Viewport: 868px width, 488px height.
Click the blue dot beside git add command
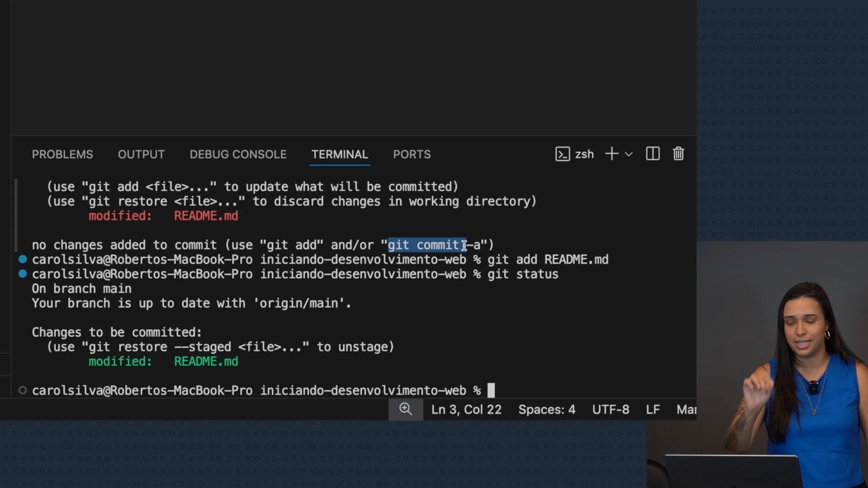[x=23, y=259]
